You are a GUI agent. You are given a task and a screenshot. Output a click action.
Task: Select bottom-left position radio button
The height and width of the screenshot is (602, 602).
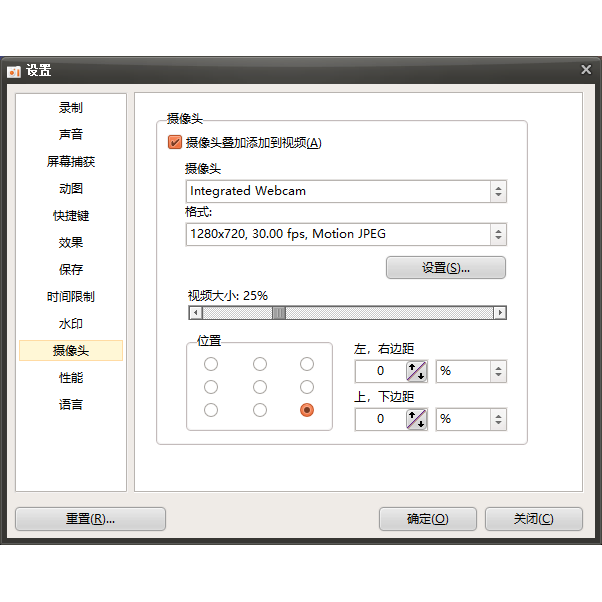211,410
